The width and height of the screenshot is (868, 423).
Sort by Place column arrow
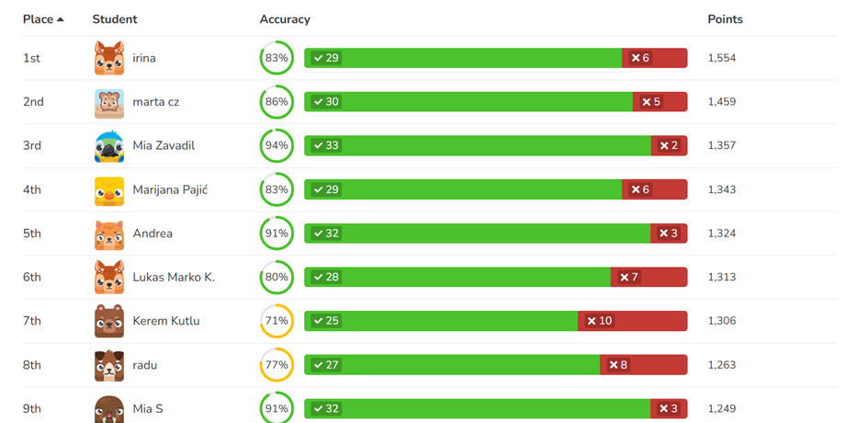click(x=61, y=19)
